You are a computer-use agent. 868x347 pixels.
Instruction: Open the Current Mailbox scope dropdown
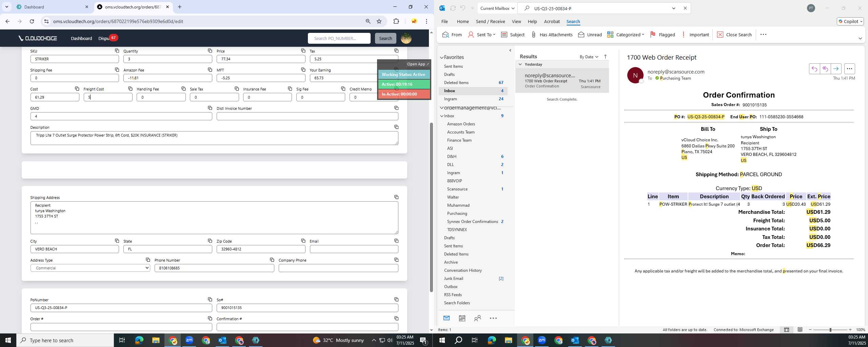click(497, 8)
